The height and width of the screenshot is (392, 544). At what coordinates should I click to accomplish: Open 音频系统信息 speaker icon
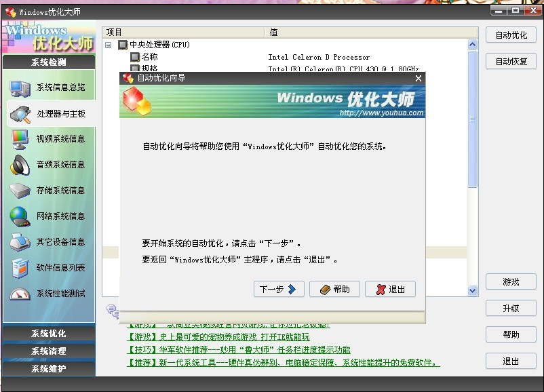[x=20, y=165]
